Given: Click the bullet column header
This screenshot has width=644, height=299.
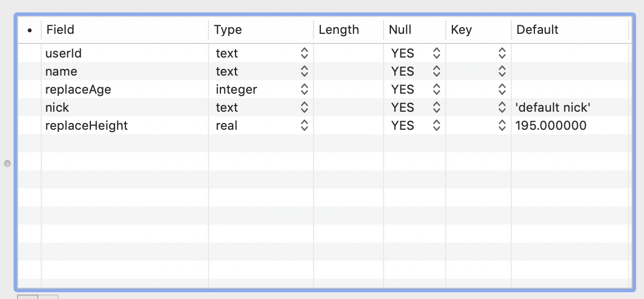Looking at the screenshot, I should click(29, 30).
